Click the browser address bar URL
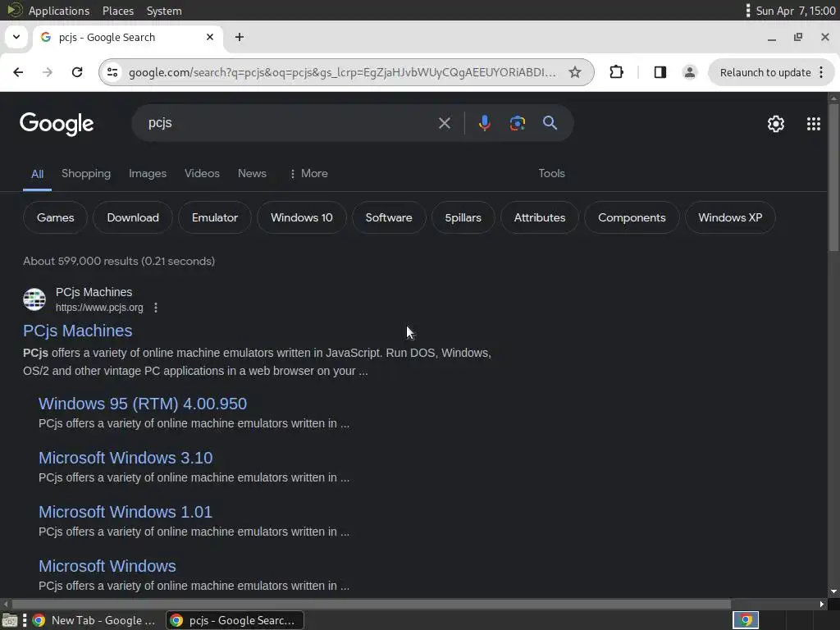 tap(342, 72)
